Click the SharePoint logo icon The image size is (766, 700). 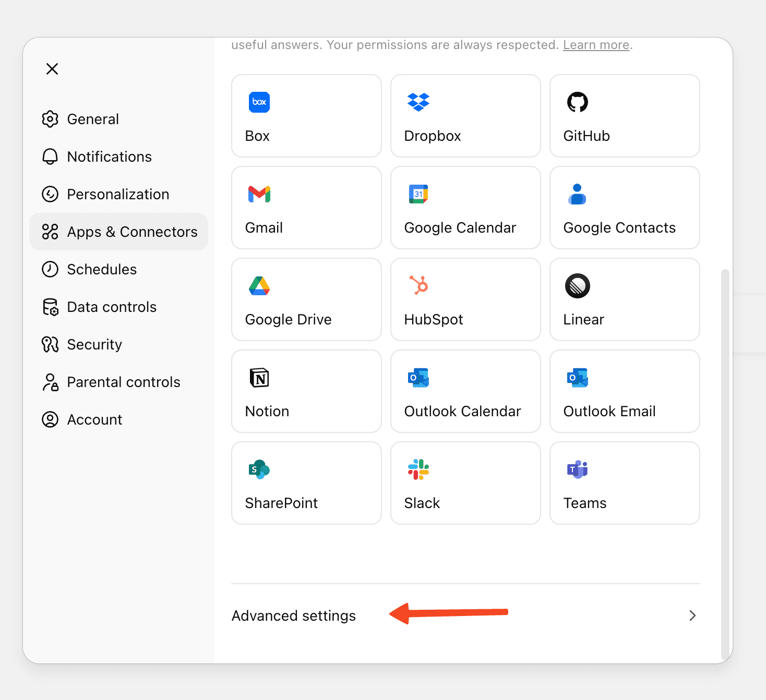point(259,469)
